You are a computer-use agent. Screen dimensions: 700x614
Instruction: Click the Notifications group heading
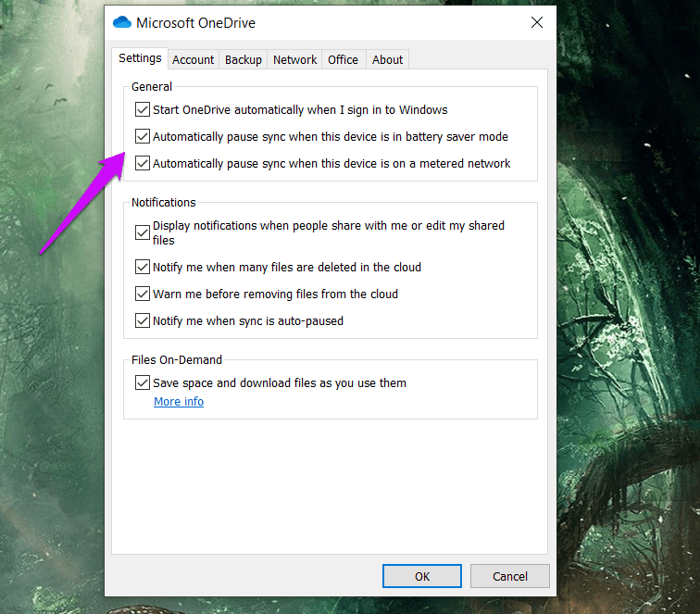tap(163, 202)
